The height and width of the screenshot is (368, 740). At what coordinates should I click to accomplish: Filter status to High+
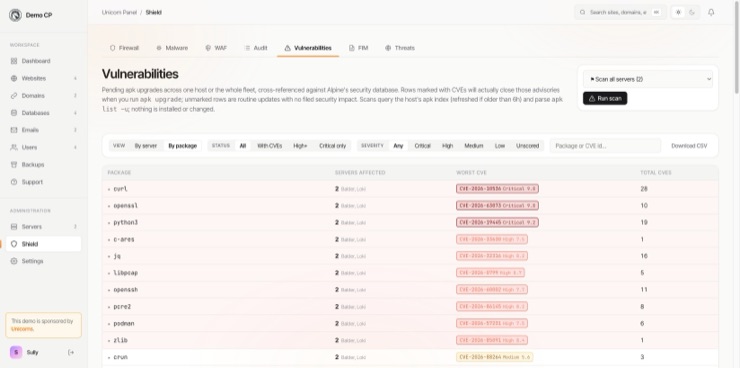(300, 146)
